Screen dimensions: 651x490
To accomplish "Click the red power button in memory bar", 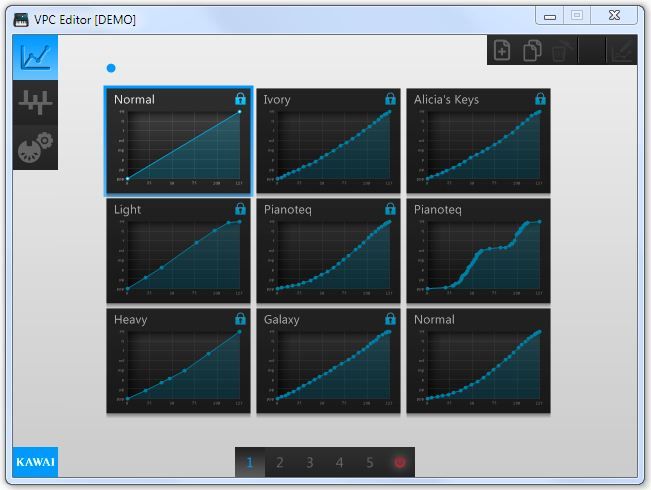I will (399, 462).
